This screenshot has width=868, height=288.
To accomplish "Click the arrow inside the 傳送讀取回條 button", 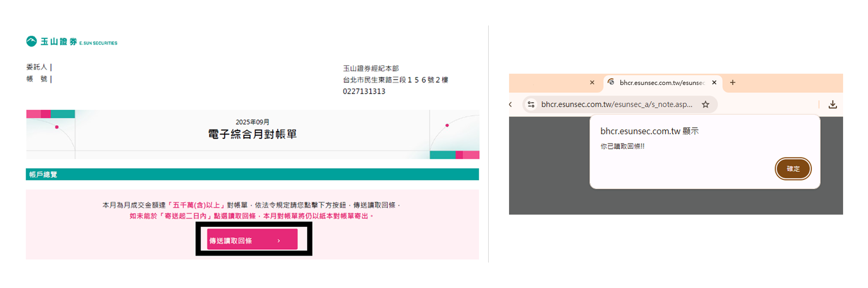I will (279, 241).
